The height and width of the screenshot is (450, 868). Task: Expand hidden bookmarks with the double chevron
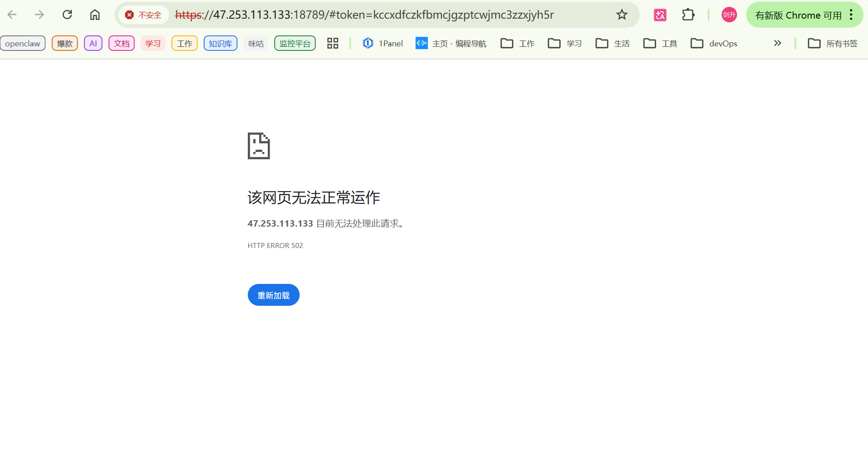coord(778,43)
